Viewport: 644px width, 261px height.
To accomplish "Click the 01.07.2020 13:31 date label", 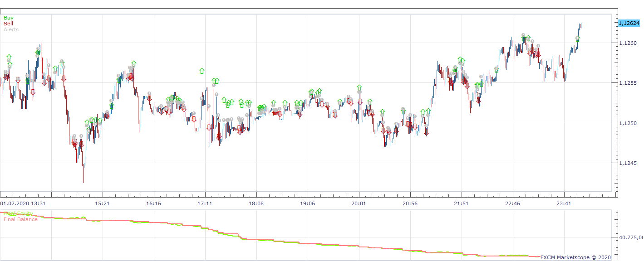I will [23, 203].
